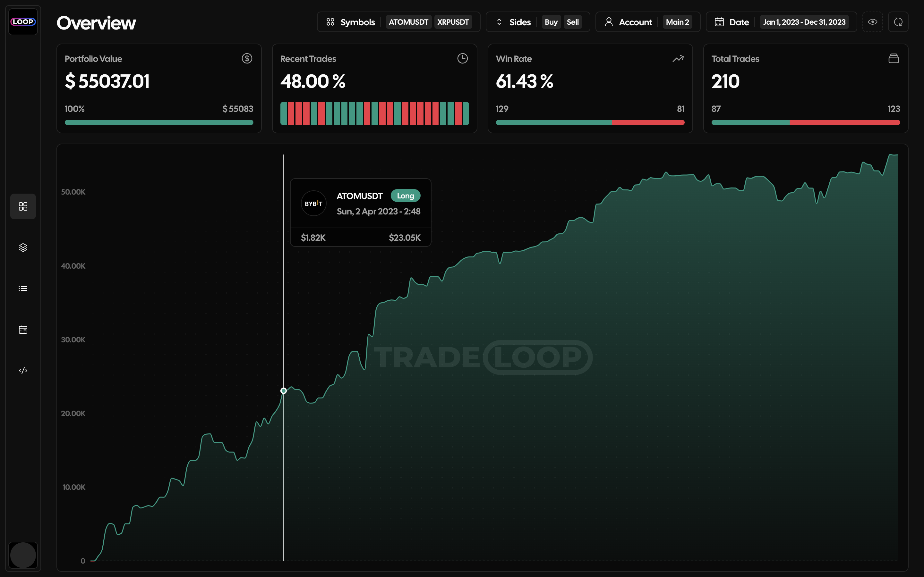Click the Win Rate progress bar
The width and height of the screenshot is (924, 577).
590,122
